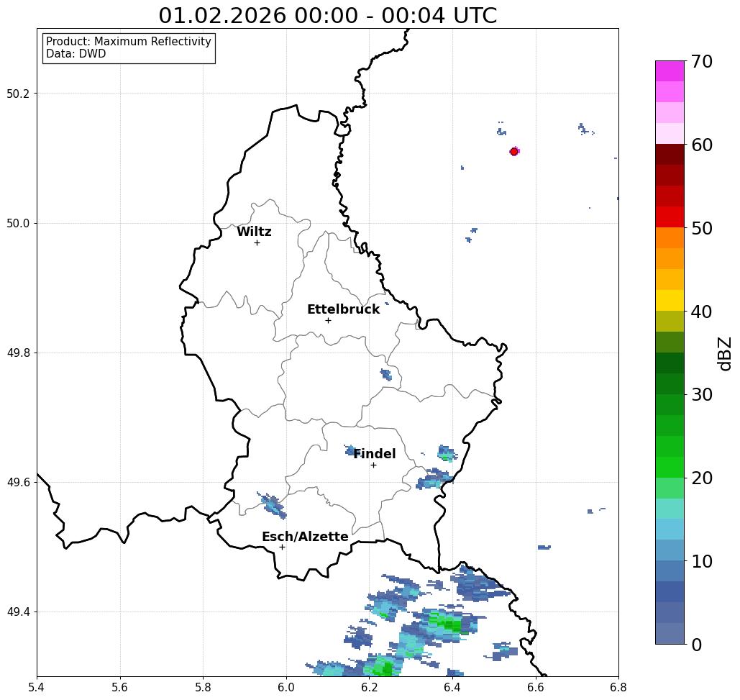Click the 10 dBZ colorbar tick label

point(701,561)
